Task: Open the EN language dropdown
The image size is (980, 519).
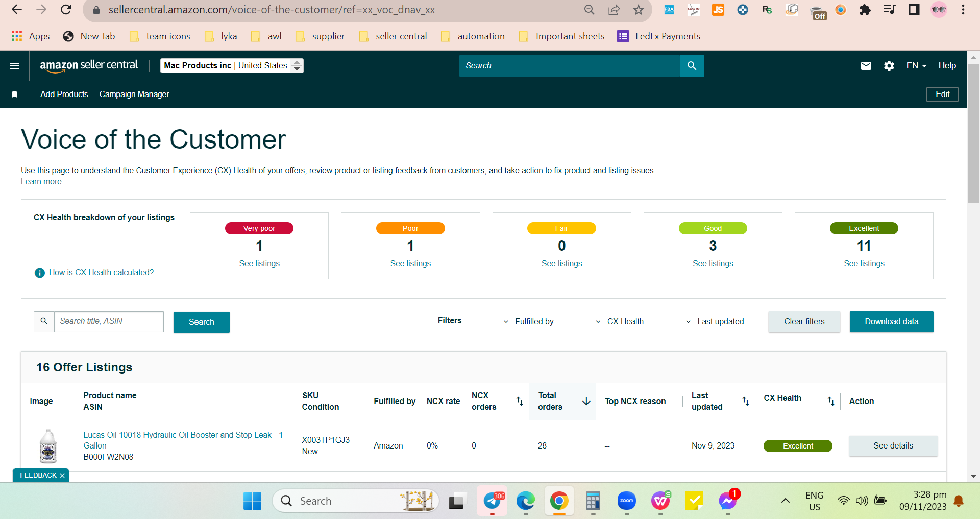Action: [916, 66]
